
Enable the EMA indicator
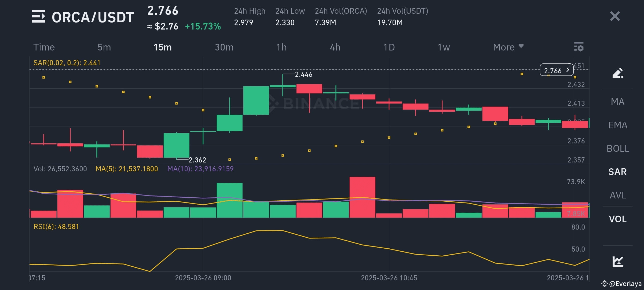(617, 125)
